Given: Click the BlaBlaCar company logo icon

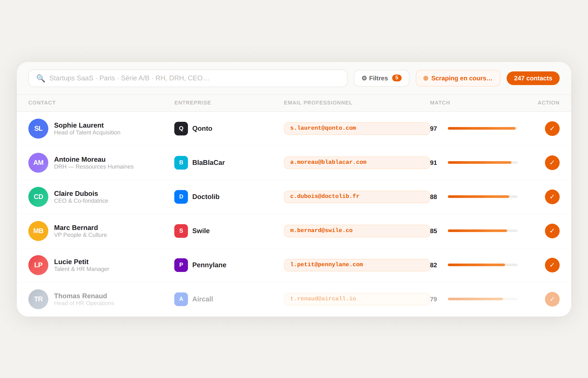Looking at the screenshot, I should [x=181, y=163].
